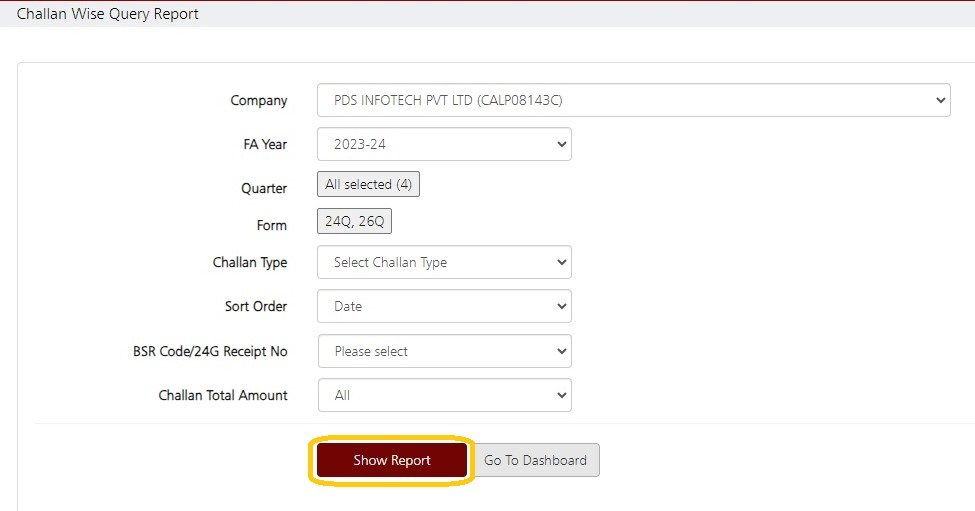This screenshot has height=511, width=975.
Task: Open the BSR Code 'Please select' dropdown
Action: click(444, 351)
